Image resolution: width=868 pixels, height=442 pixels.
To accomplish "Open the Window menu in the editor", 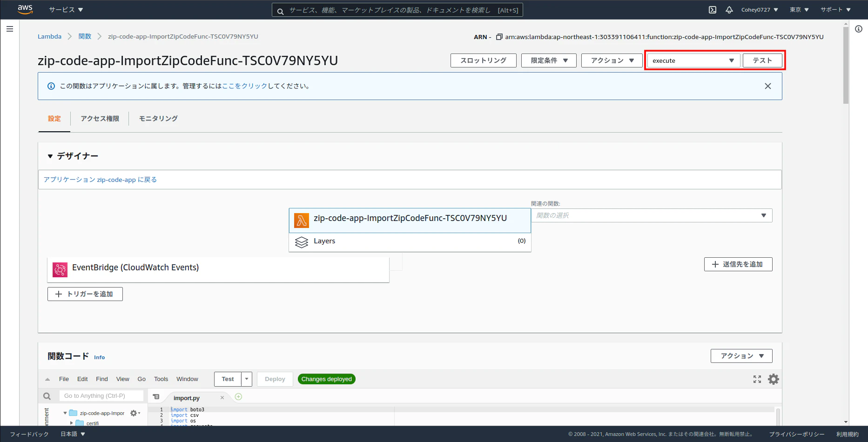I will 187,379.
